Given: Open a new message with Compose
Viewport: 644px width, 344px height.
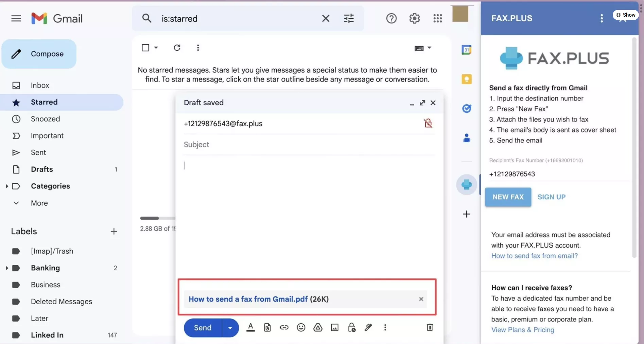Looking at the screenshot, I should coord(39,54).
